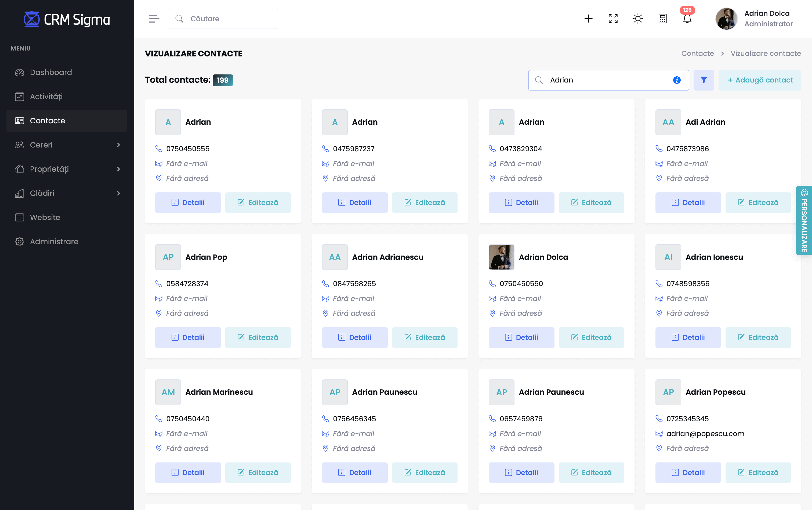Click the Adaugă contact button

pos(759,80)
